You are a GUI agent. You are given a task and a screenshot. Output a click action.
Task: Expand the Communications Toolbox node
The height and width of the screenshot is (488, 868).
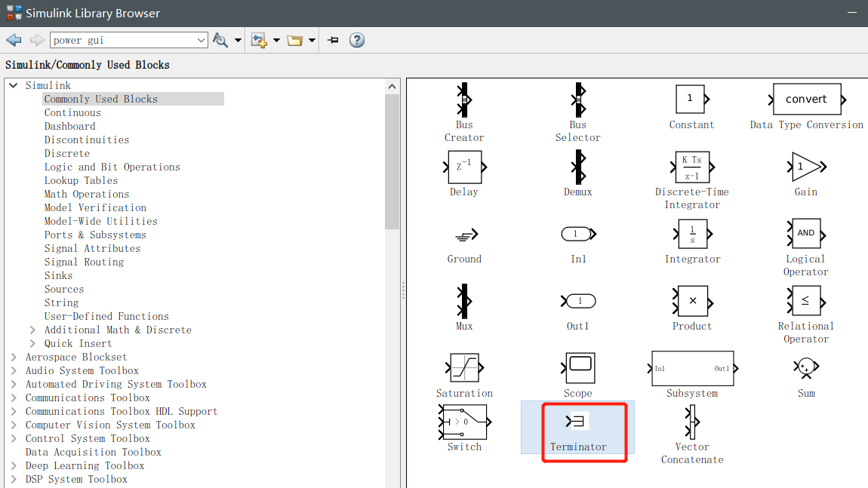coord(14,397)
